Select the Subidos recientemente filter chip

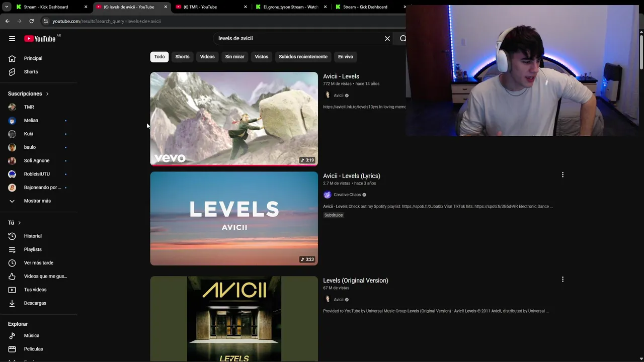click(303, 57)
